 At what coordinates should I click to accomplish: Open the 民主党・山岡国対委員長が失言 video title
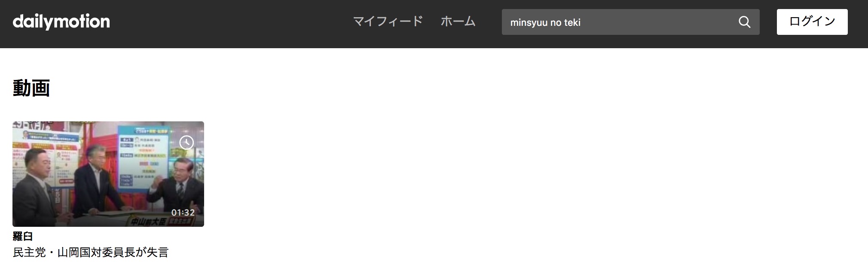coord(91,252)
